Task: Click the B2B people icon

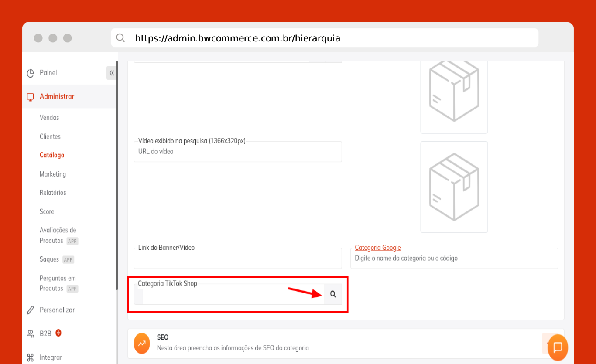Action: pyautogui.click(x=30, y=333)
